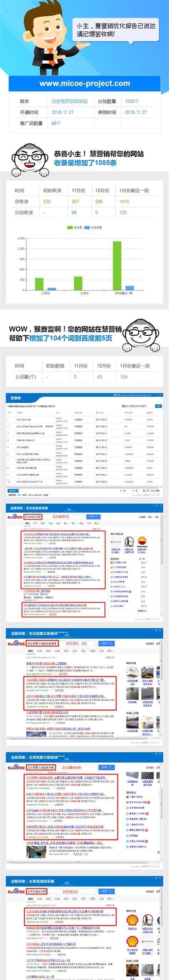Viewport: 169px width, 980px height.
Task: Click the Baidu logo in 河北加油站采暖 screenshot
Action: coord(16,517)
